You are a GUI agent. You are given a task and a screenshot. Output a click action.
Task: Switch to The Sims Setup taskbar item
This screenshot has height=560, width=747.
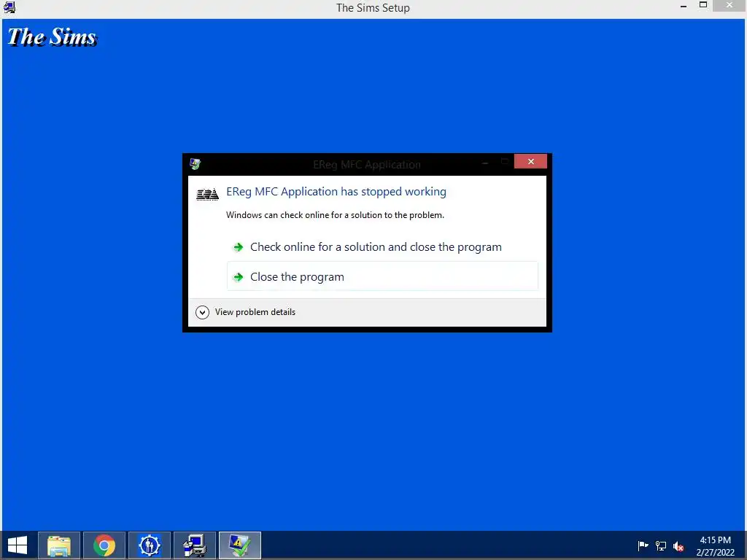click(195, 545)
